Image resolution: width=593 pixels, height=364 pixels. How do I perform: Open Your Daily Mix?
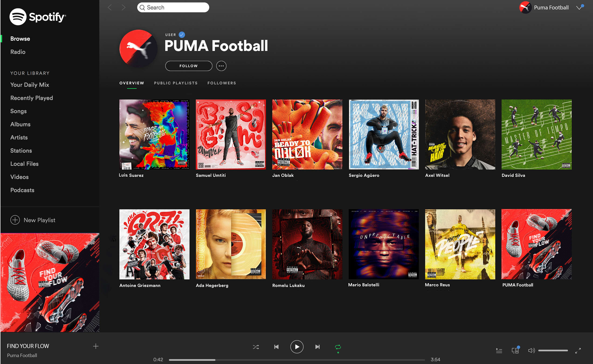(x=29, y=85)
